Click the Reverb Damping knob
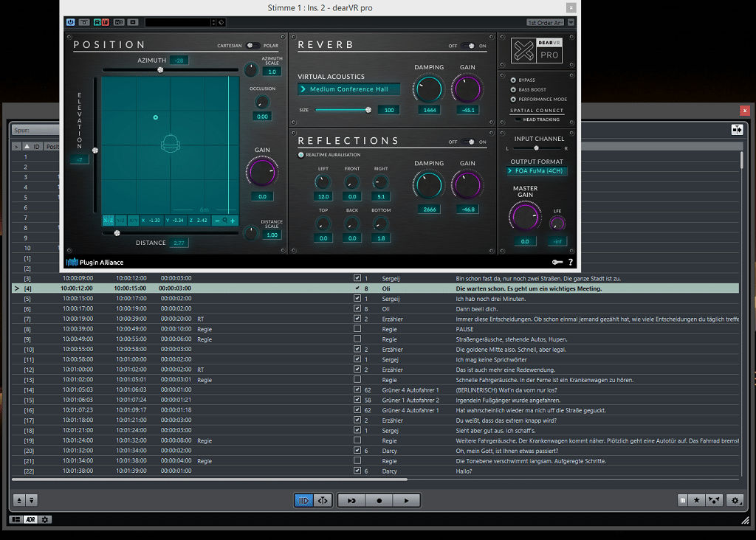The image size is (756, 540). pos(428,89)
